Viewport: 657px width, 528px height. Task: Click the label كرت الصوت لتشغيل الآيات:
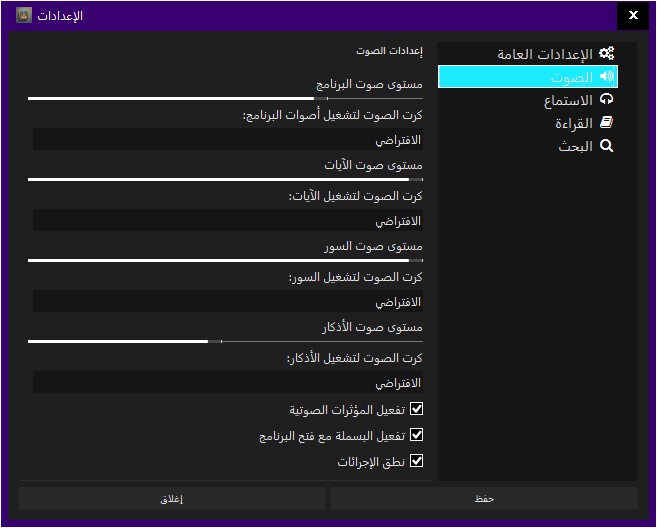click(355, 196)
